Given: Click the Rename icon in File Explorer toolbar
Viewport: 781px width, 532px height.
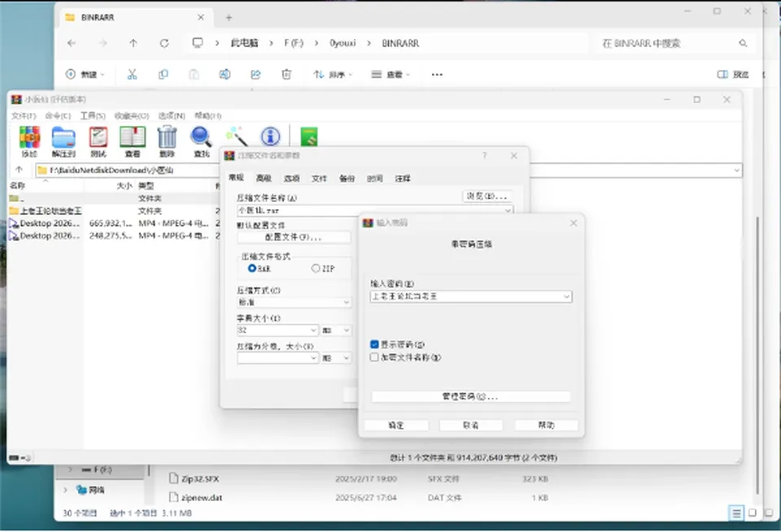Looking at the screenshot, I should click(225, 74).
